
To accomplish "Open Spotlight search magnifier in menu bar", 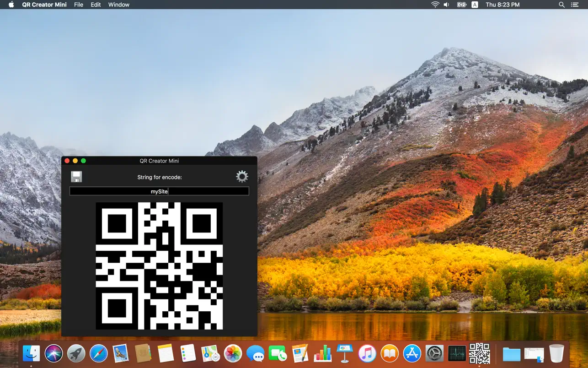I will click(561, 5).
